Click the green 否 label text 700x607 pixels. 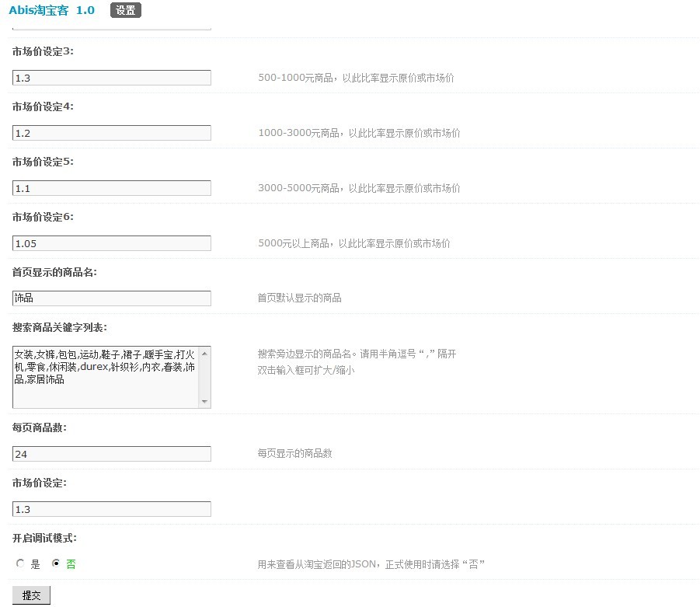coord(71,565)
